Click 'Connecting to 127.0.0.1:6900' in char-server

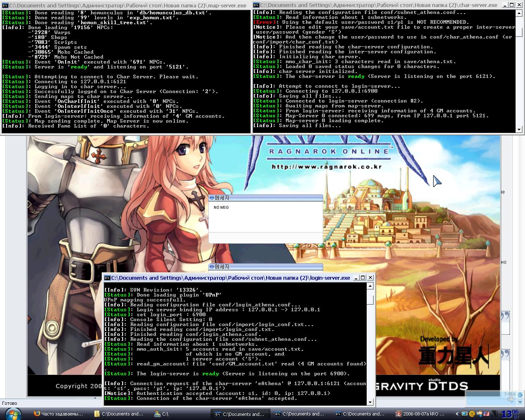[315, 91]
